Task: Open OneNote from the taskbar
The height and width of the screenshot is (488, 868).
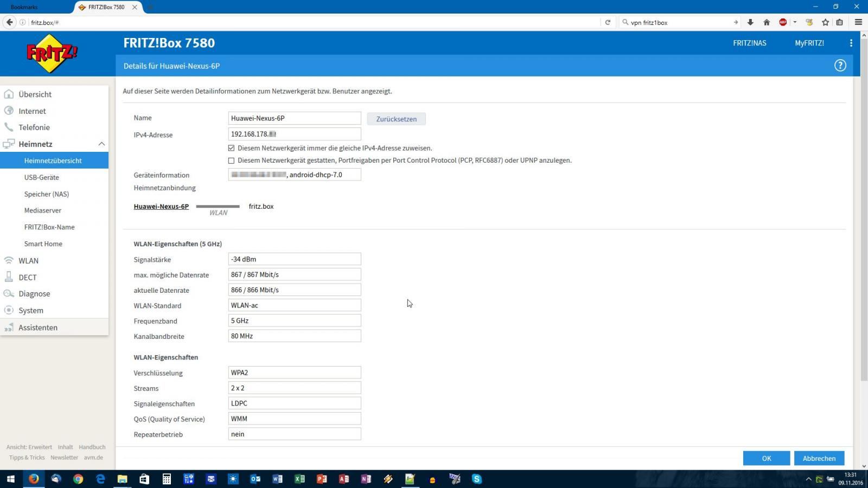Action: click(366, 479)
